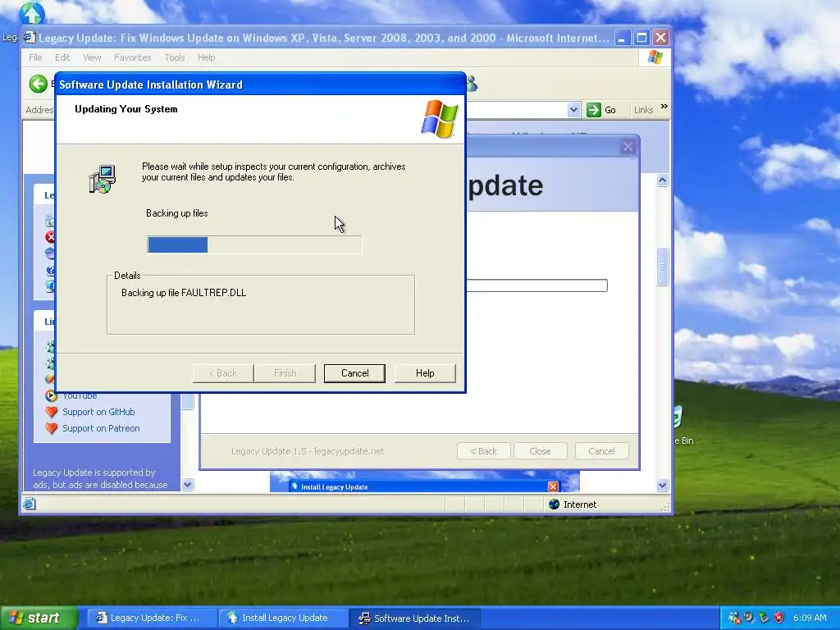840x630 pixels.
Task: Click Help in the Software Update wizard
Action: (x=425, y=373)
